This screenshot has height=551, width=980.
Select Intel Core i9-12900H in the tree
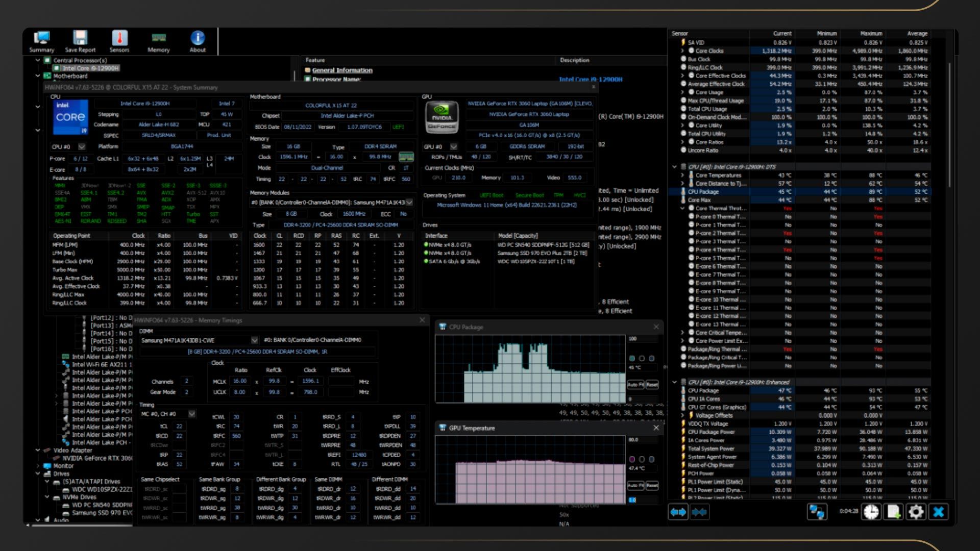(x=90, y=68)
